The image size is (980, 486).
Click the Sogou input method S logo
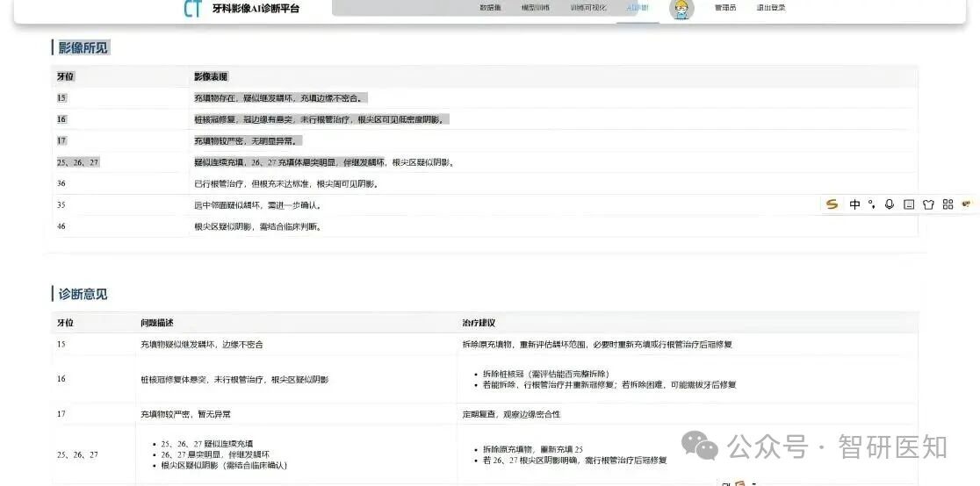click(832, 204)
